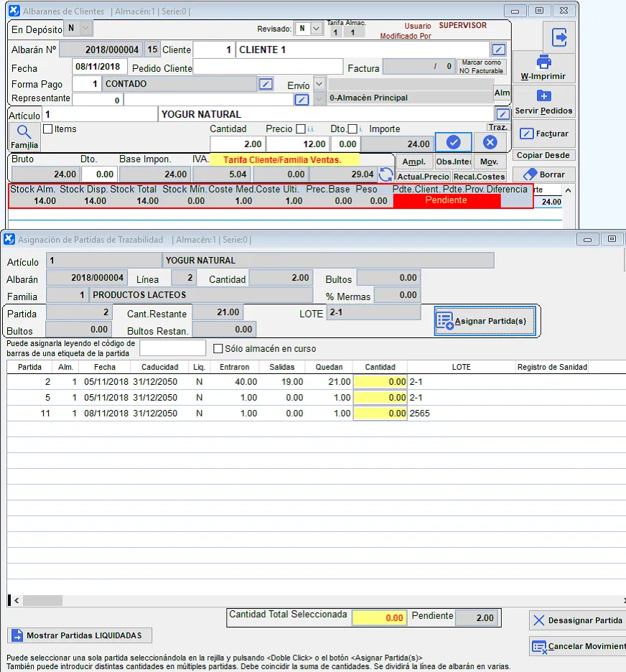Click Asignar Partida(s) button
This screenshot has width=626, height=672.
point(485,321)
